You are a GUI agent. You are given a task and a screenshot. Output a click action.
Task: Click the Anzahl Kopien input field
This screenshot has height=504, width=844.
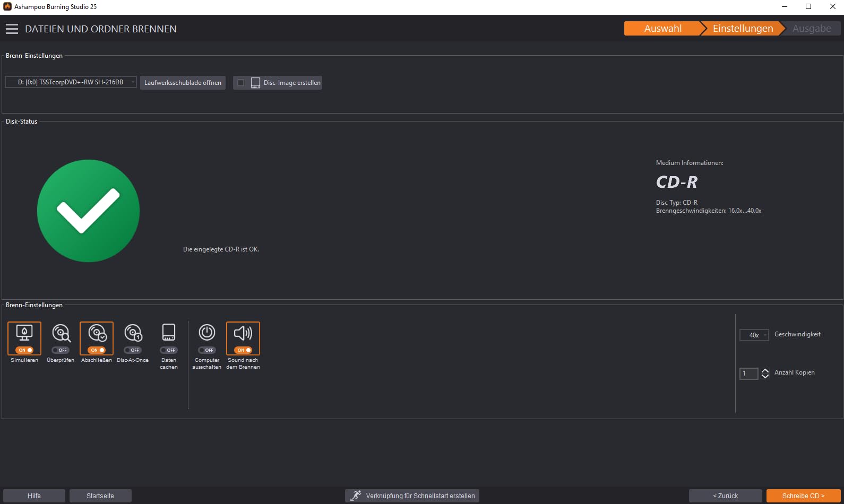pyautogui.click(x=748, y=373)
